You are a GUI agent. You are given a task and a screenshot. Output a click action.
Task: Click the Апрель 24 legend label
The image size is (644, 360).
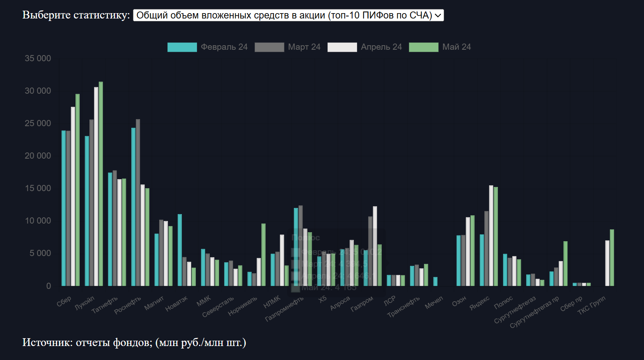[381, 47]
